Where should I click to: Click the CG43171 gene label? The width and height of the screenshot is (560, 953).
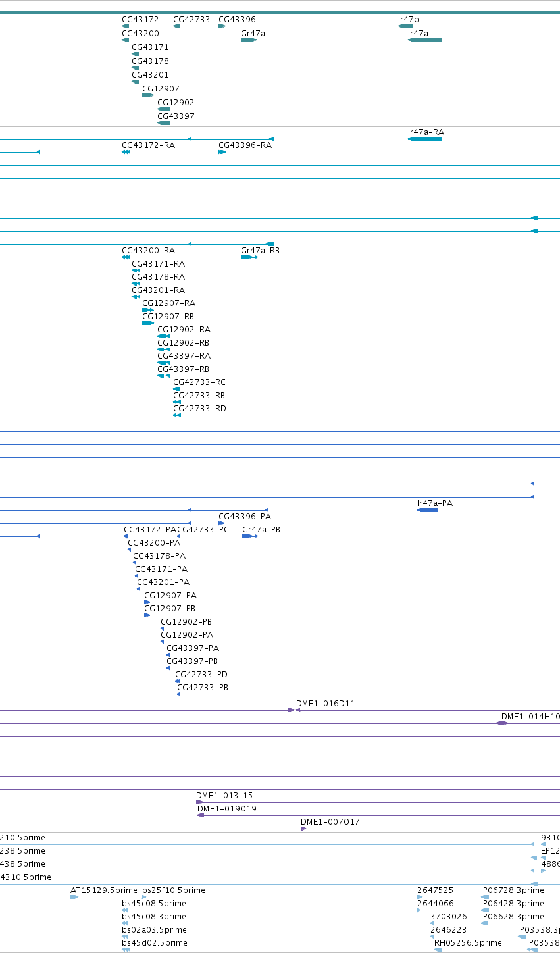coord(150,47)
